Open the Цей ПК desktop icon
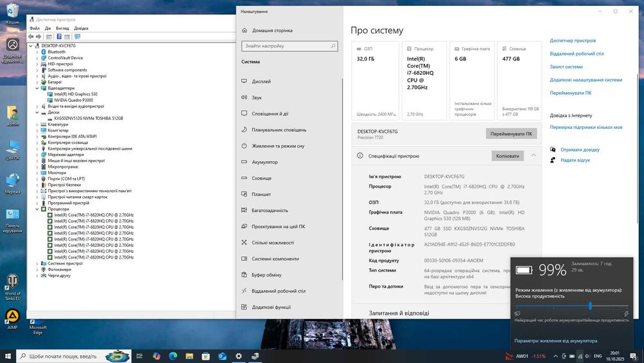Viewport: 644px width, 363px height. [12, 150]
